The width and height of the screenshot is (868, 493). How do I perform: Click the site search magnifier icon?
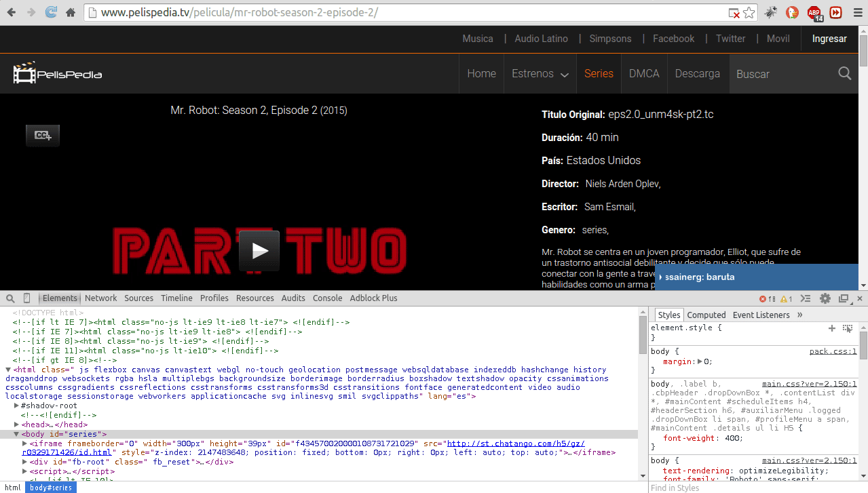(x=844, y=73)
